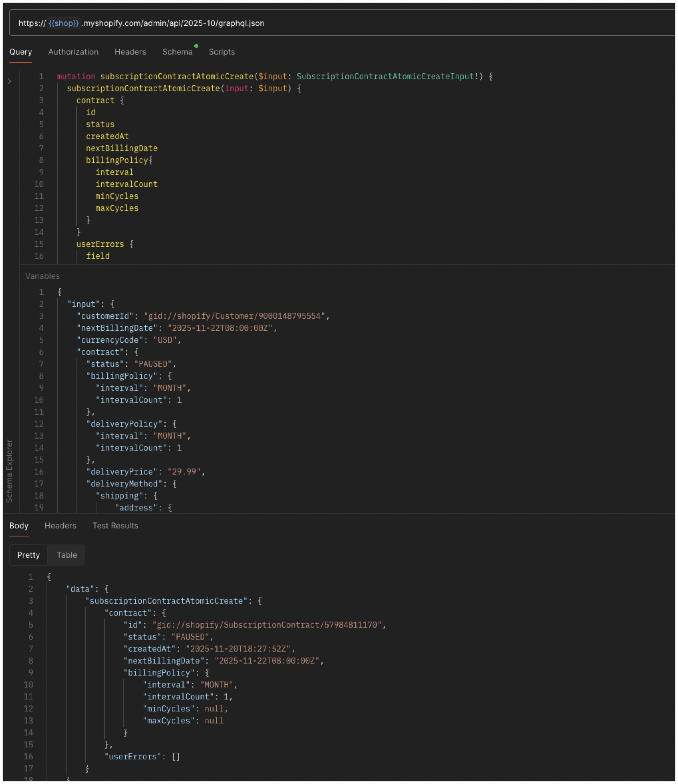This screenshot has width=678, height=784.
Task: Click the green dot on the Schema tab
Action: (x=196, y=46)
